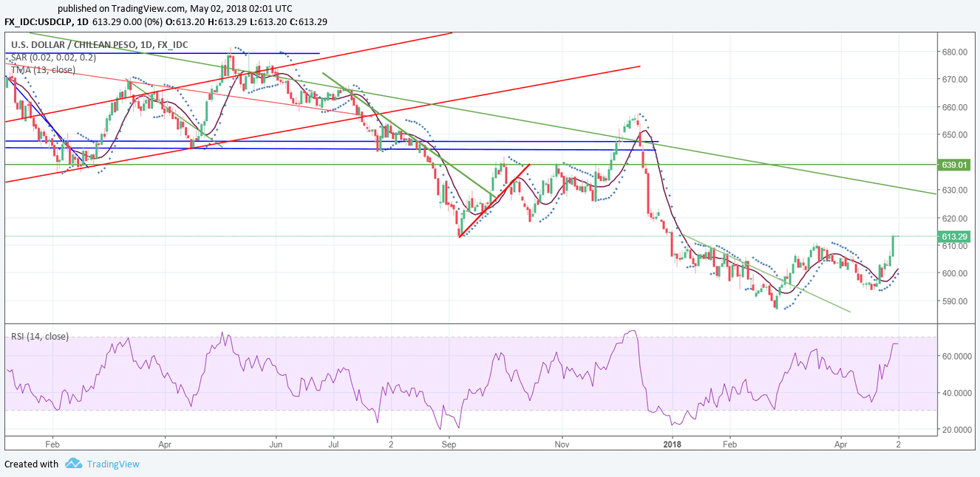
Task: Click the Jun label on time axis
Action: [276, 445]
